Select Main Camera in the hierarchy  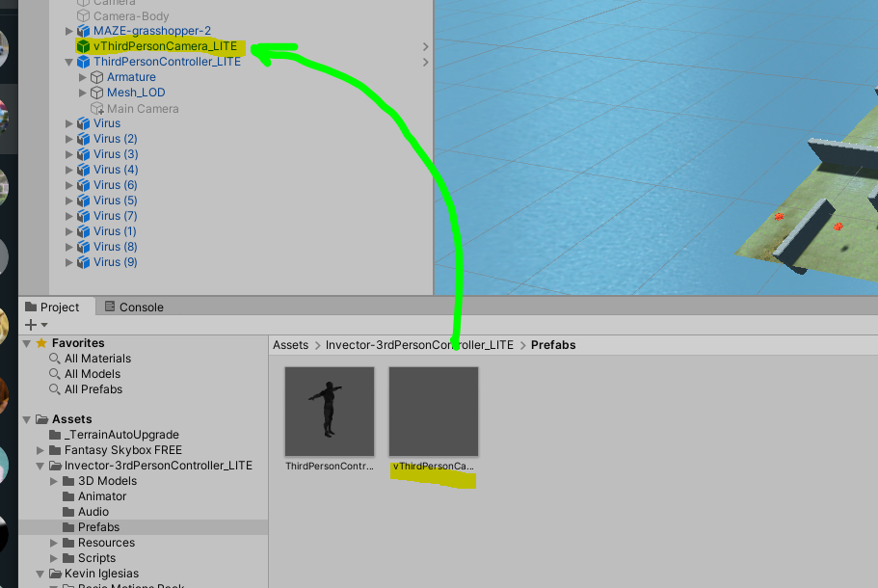click(x=142, y=108)
